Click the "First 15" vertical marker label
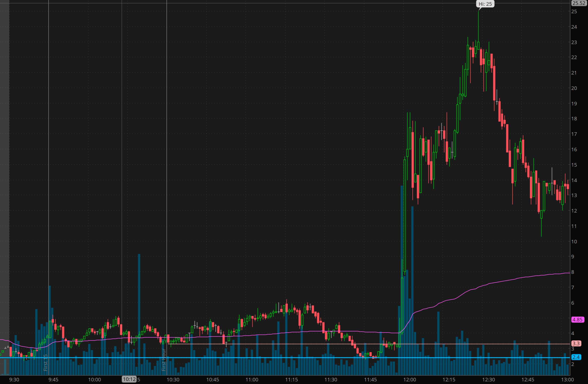Viewport: 588px width, 384px height. coord(45,362)
